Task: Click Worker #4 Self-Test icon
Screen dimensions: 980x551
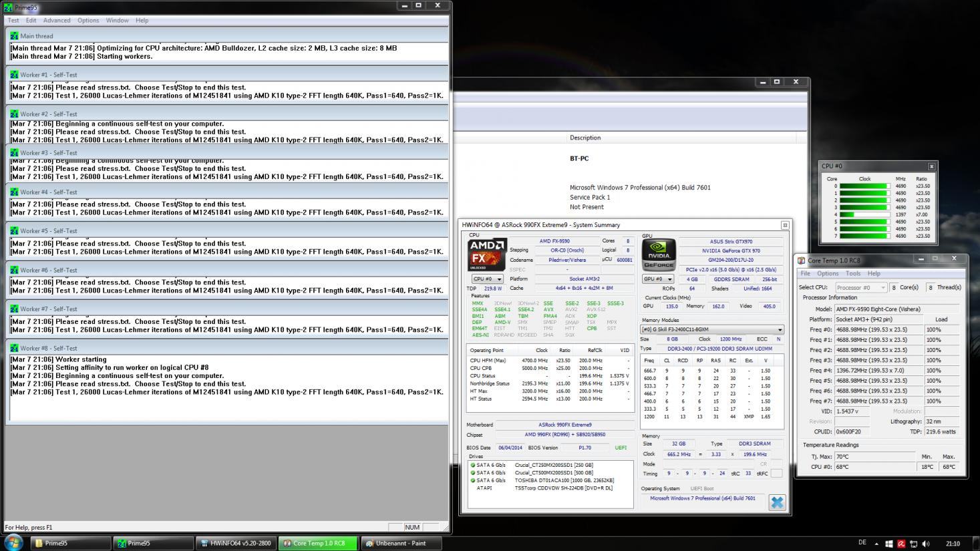Action: pyautogui.click(x=14, y=192)
